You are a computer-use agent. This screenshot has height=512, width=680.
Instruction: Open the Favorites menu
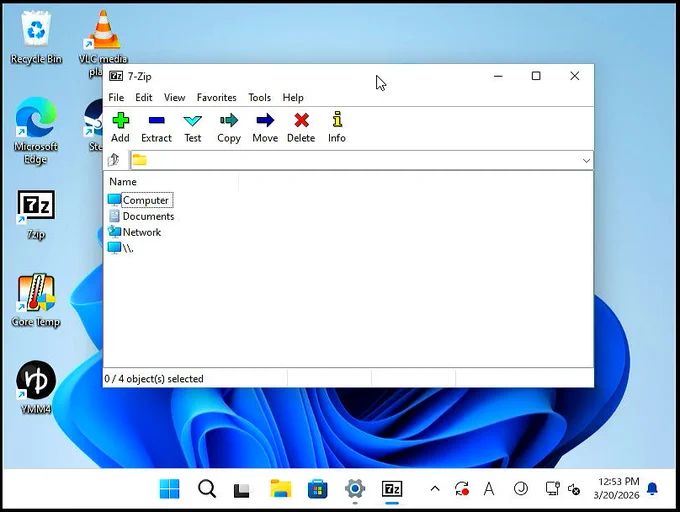[x=216, y=98]
